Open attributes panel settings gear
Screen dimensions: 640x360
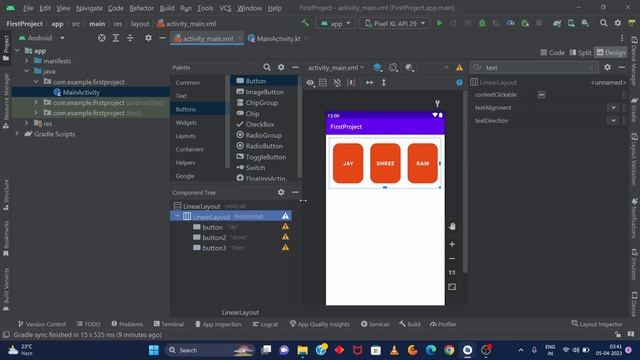pyautogui.click(x=607, y=67)
